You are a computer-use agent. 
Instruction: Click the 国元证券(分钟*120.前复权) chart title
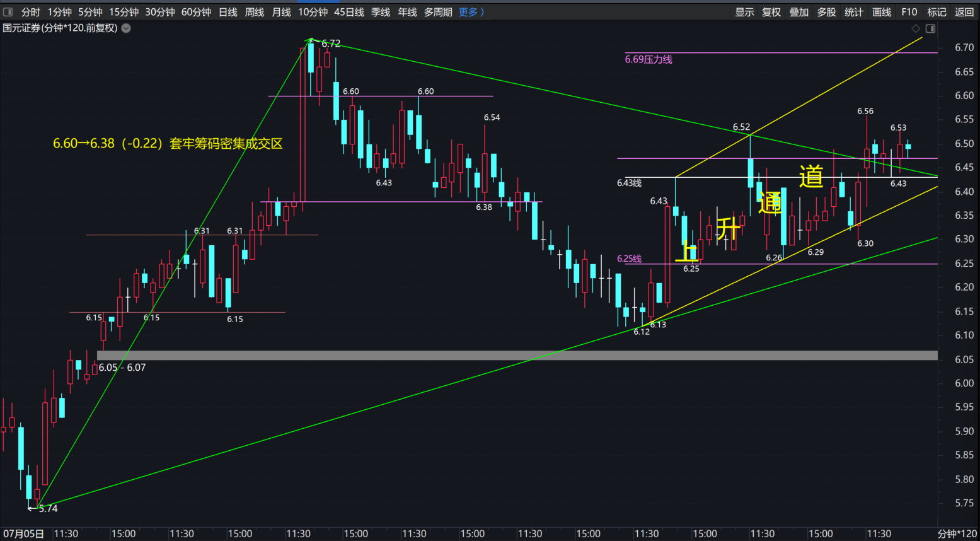pyautogui.click(x=60, y=28)
